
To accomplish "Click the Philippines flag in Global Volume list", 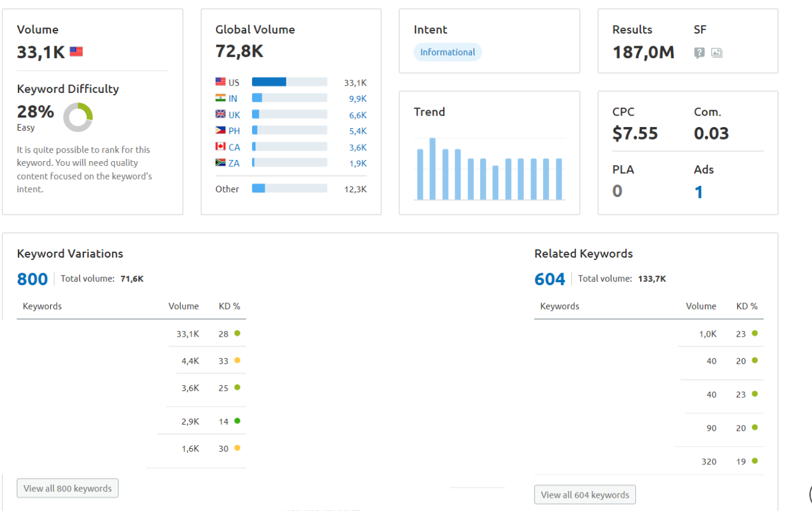I will 220,131.
